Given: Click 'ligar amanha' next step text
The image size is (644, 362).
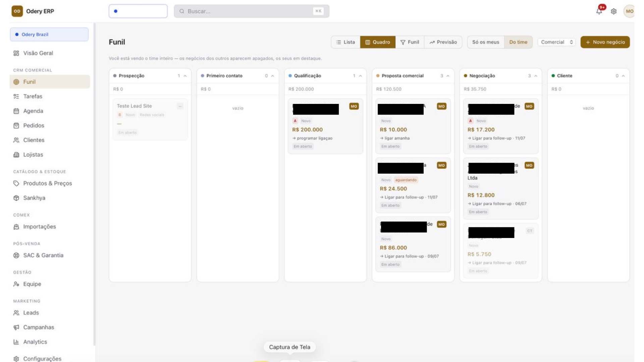Looking at the screenshot, I should (x=397, y=138).
